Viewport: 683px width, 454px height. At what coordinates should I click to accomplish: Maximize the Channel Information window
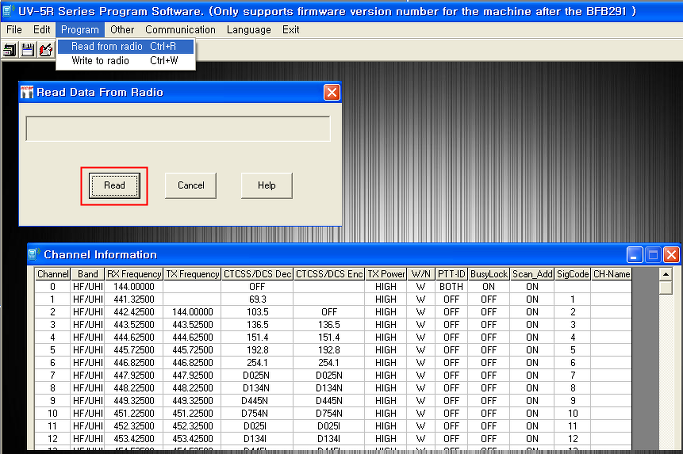pyautogui.click(x=653, y=254)
